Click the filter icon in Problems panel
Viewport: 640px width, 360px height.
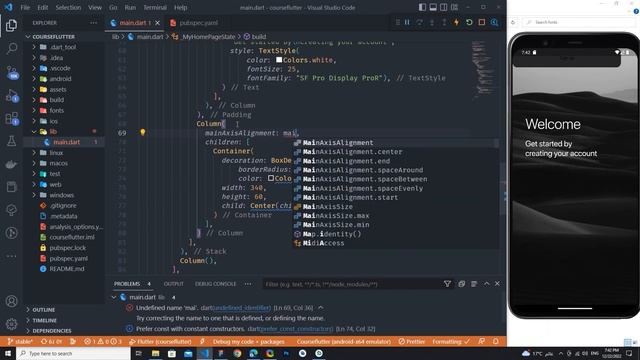click(x=447, y=284)
